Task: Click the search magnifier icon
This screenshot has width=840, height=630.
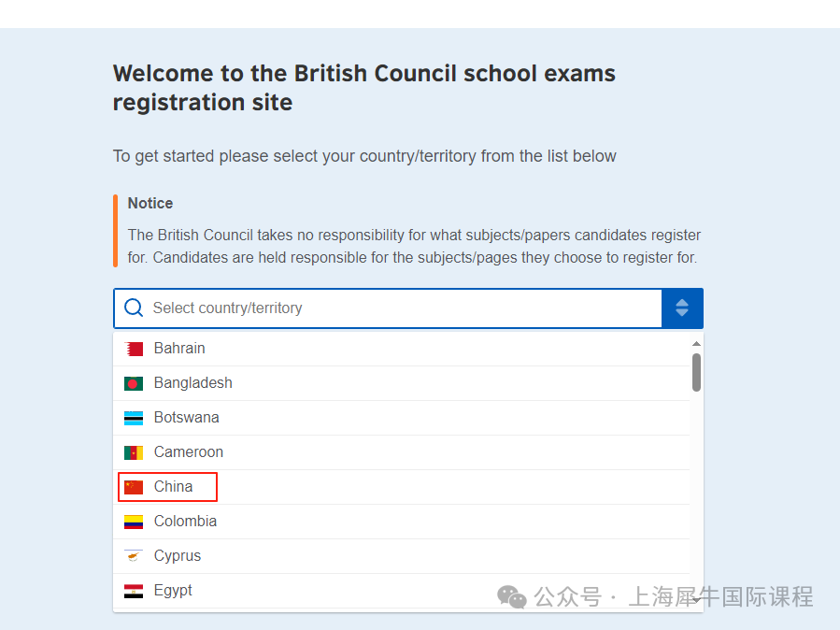Action: coord(134,308)
